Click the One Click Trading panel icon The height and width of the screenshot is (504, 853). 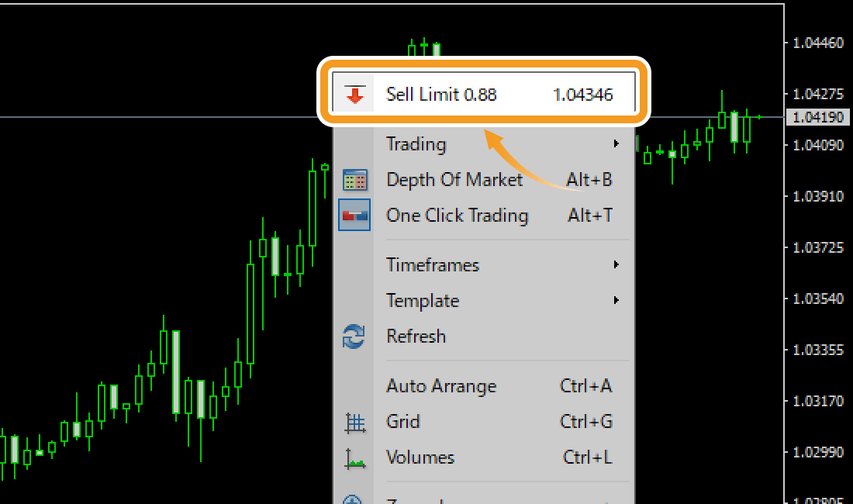[354, 216]
